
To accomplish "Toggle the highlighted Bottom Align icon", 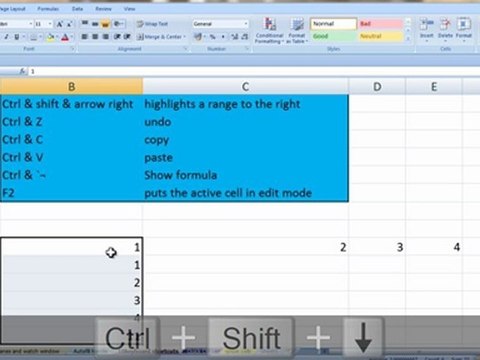I will click(105, 23).
